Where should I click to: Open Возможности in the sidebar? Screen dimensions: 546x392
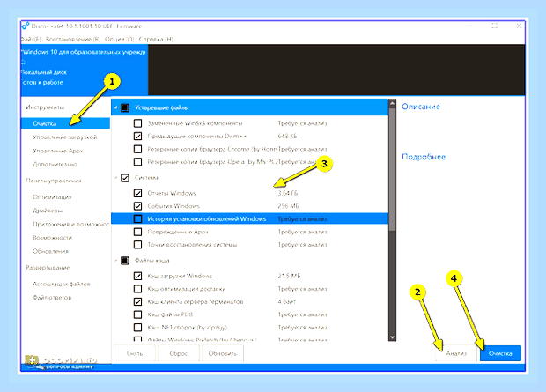52,238
